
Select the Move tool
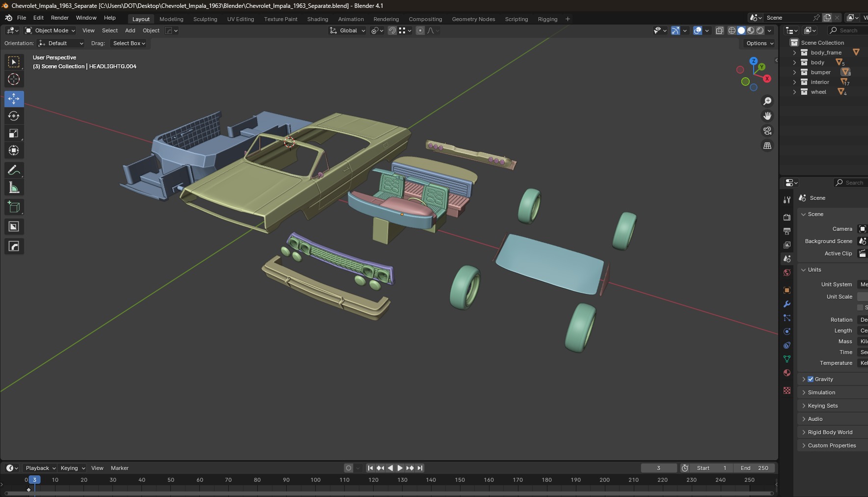coord(14,99)
